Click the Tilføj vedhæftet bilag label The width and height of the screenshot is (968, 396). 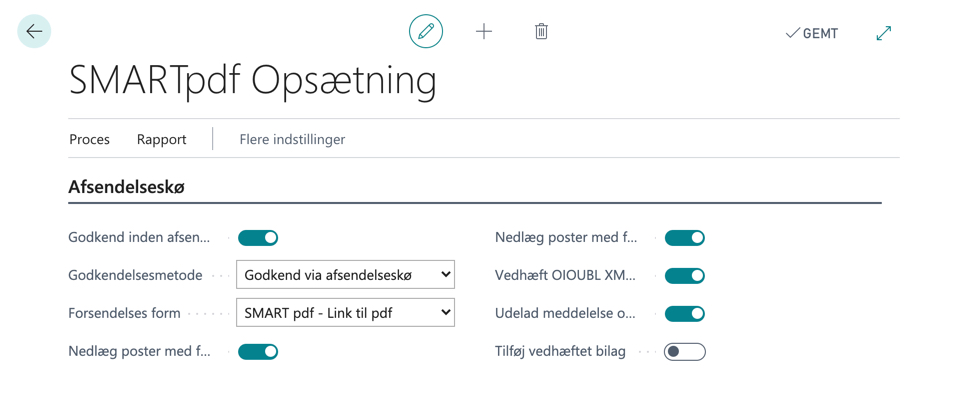561,352
